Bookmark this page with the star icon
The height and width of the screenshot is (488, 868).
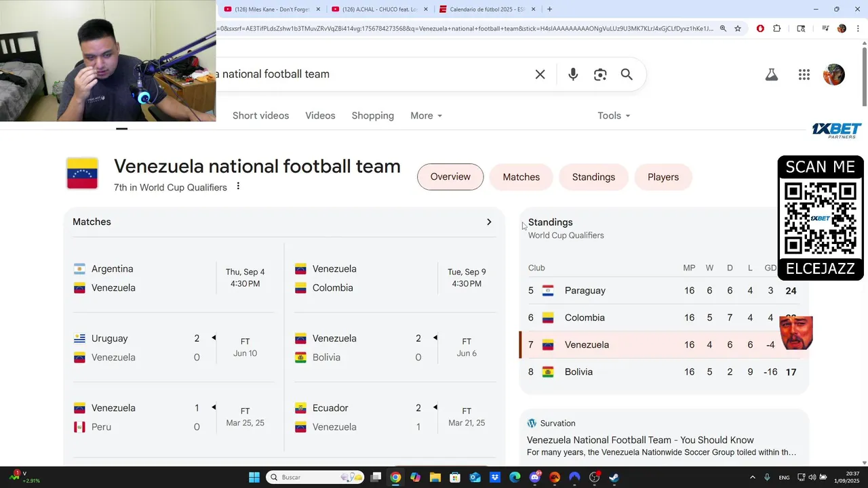point(738,28)
